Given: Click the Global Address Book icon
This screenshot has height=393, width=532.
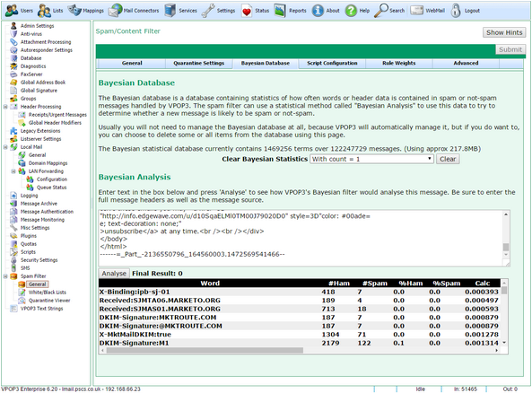Looking at the screenshot, I should tap(13, 83).
